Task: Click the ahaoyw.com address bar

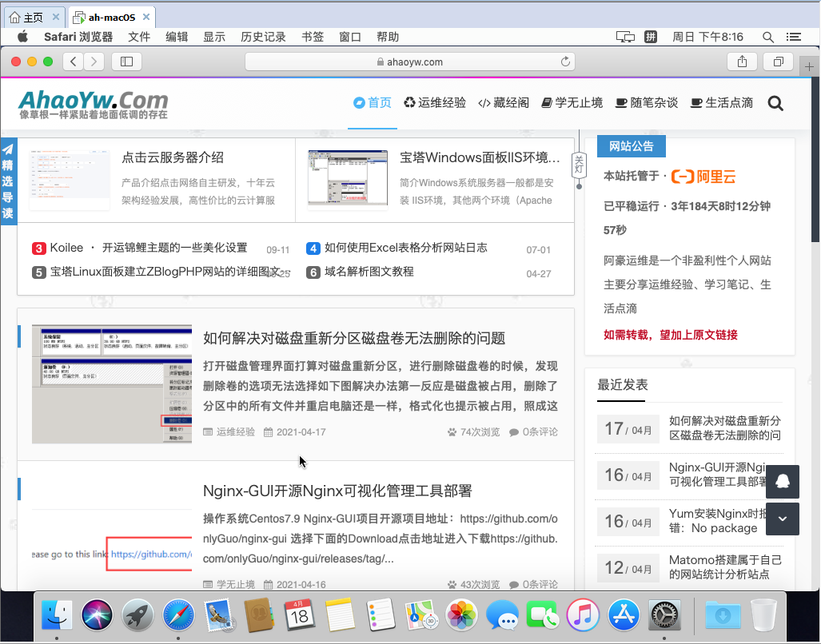Action: tap(409, 62)
